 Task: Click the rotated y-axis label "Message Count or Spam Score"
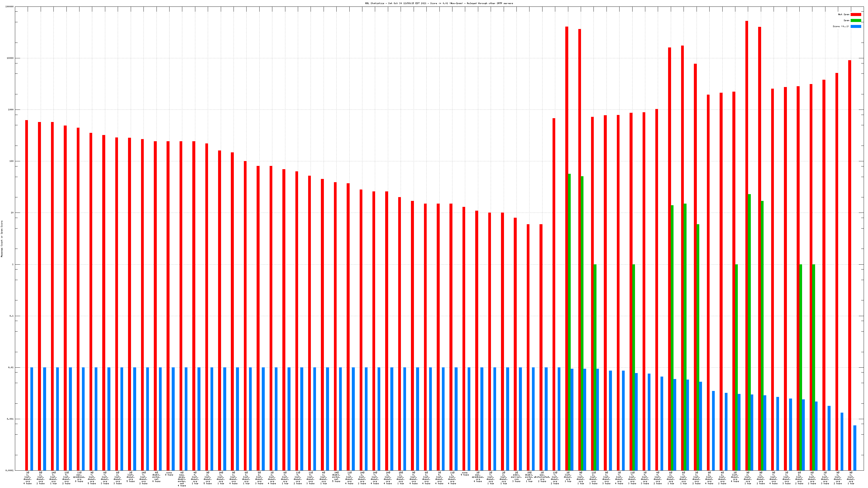click(x=2, y=239)
